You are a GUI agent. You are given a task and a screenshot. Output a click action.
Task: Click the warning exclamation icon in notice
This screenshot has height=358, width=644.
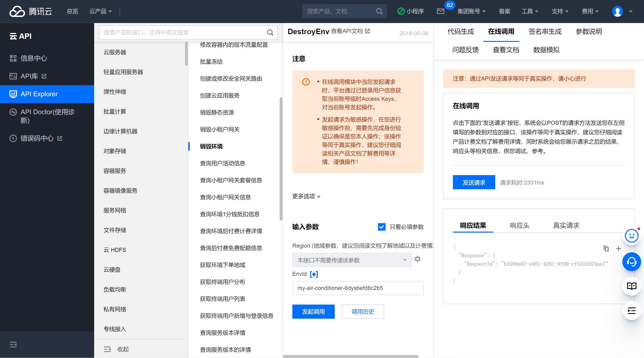tap(306, 82)
